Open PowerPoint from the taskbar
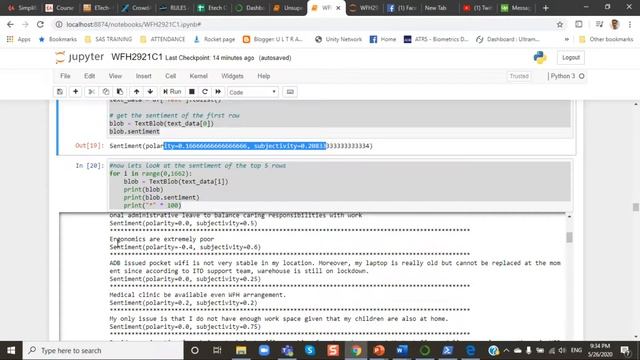This screenshot has width=640, height=360. click(x=379, y=350)
